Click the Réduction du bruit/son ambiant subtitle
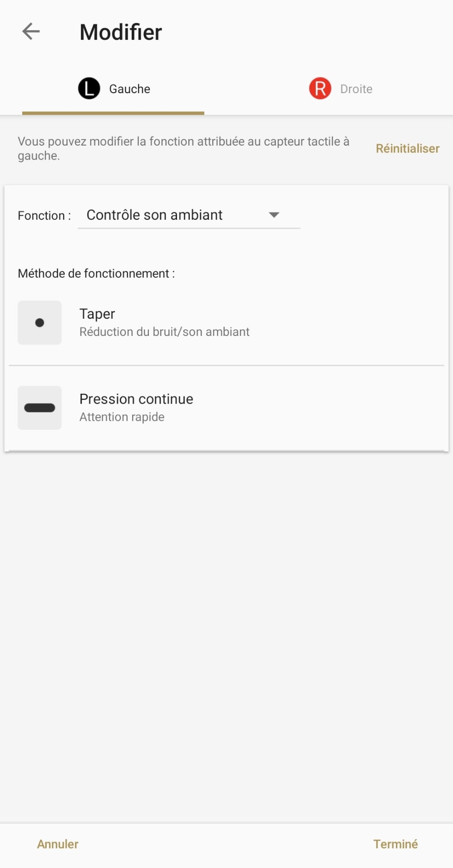This screenshot has height=868, width=453. (x=164, y=332)
